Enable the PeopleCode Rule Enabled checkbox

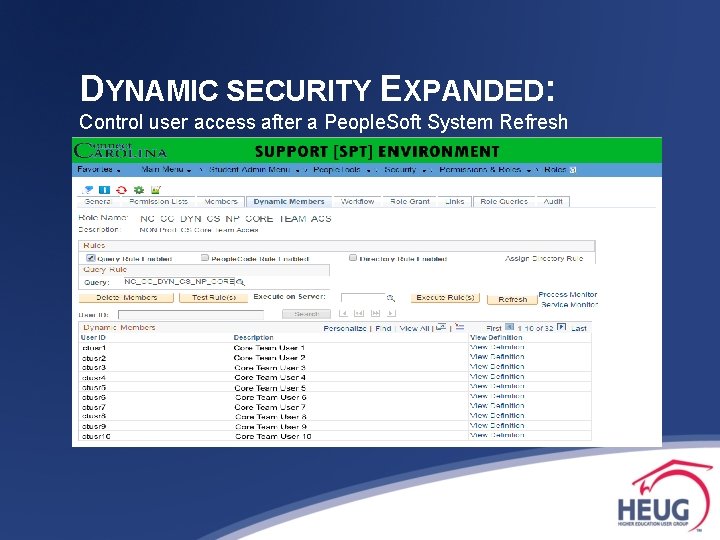[205, 258]
